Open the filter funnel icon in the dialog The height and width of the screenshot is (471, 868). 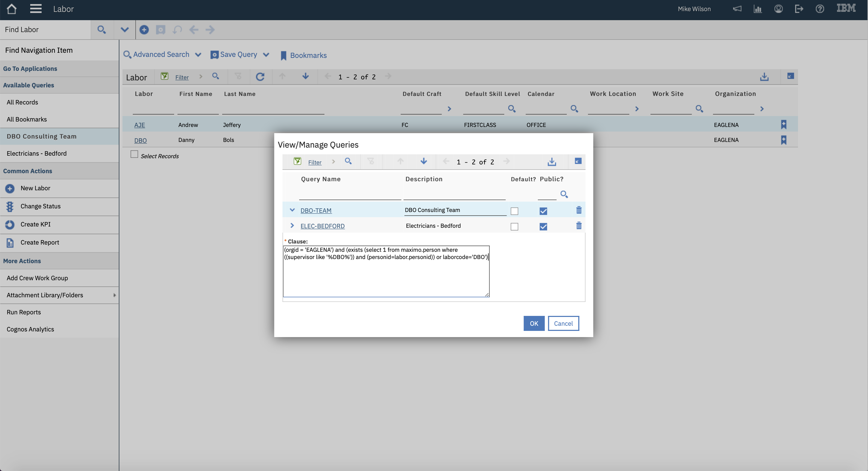click(x=297, y=162)
